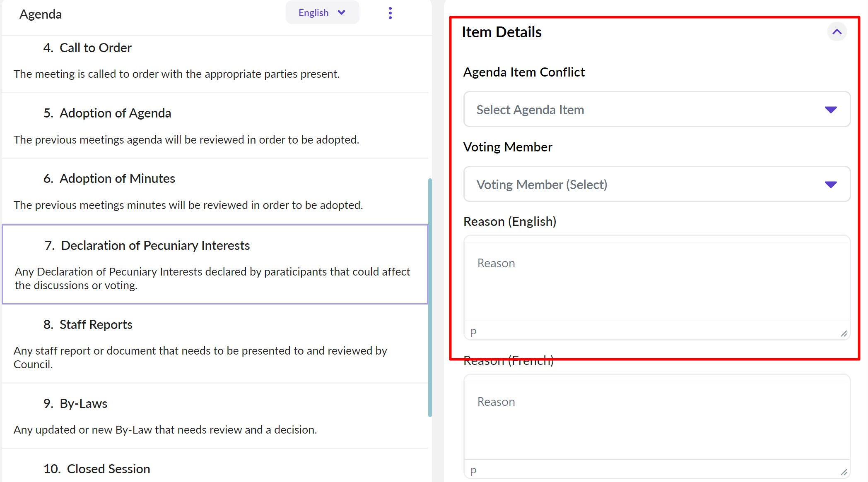Screen dimensions: 868x482
Task: Open the three-dot agenda options menu
Action: pyautogui.click(x=390, y=13)
